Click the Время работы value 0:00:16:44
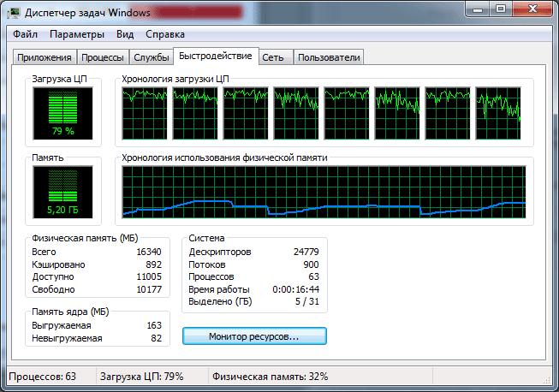The image size is (559, 392). coord(296,289)
